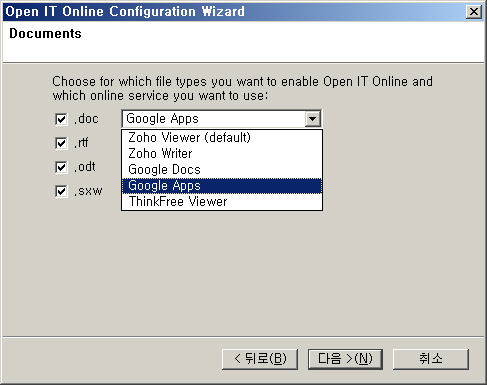Toggle the .rtf file type checkbox
The height and width of the screenshot is (385, 487).
coord(61,143)
